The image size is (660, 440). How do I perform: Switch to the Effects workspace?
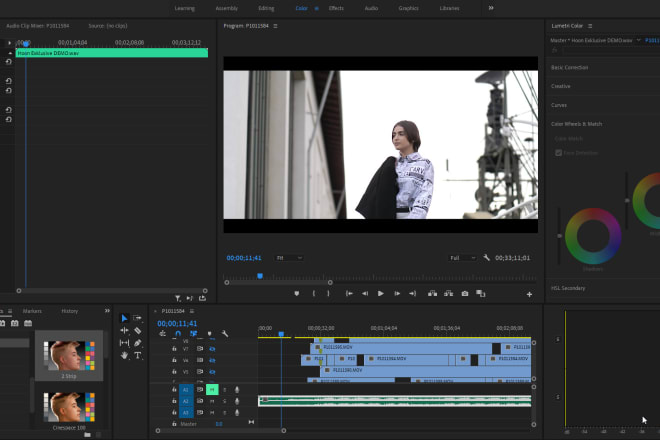336,8
